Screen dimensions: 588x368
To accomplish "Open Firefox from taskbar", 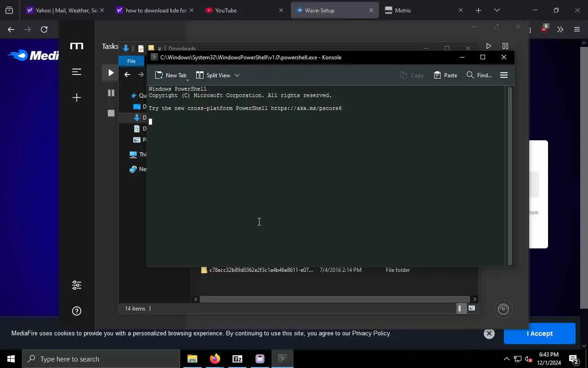I will tap(215, 359).
